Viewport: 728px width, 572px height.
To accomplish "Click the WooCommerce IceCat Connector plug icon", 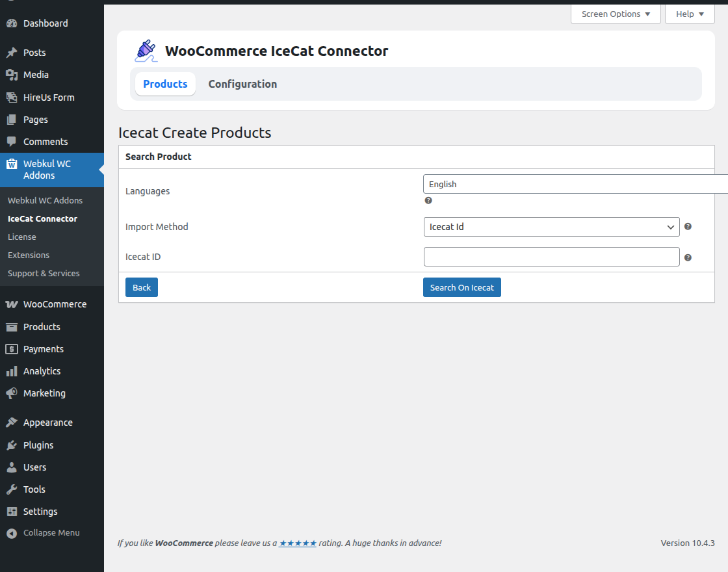I will point(146,50).
